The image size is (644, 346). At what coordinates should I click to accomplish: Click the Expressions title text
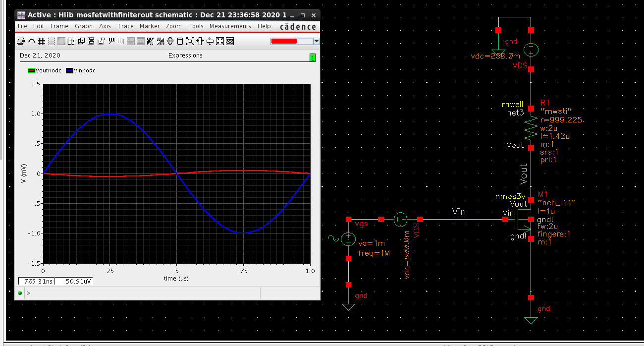tap(185, 56)
